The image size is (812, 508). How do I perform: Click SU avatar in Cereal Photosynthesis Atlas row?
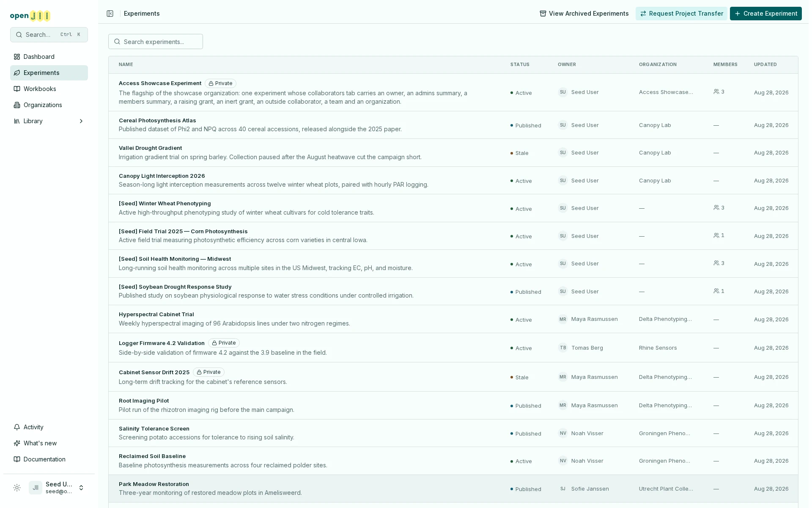(x=562, y=125)
